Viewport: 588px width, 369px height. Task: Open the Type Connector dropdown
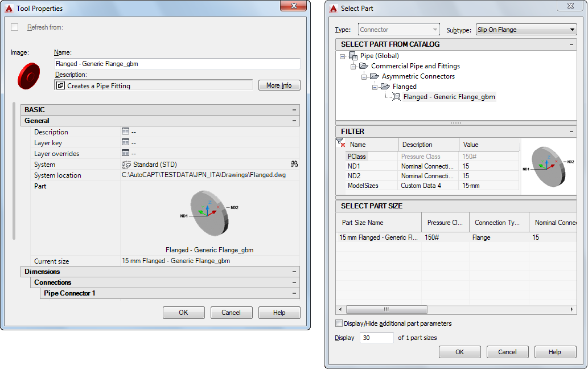[398, 30]
